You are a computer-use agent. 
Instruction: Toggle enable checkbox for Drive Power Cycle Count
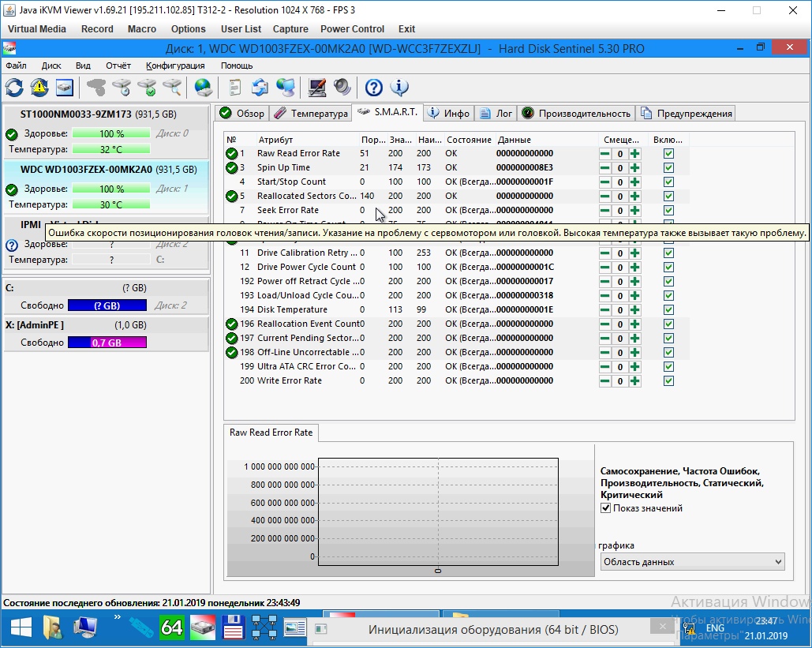point(668,268)
